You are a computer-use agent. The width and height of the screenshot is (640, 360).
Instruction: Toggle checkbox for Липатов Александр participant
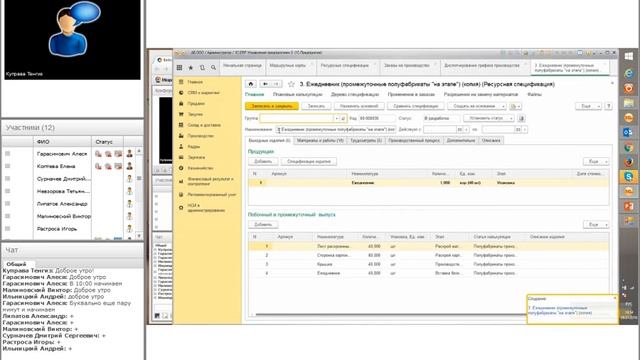click(x=7, y=203)
